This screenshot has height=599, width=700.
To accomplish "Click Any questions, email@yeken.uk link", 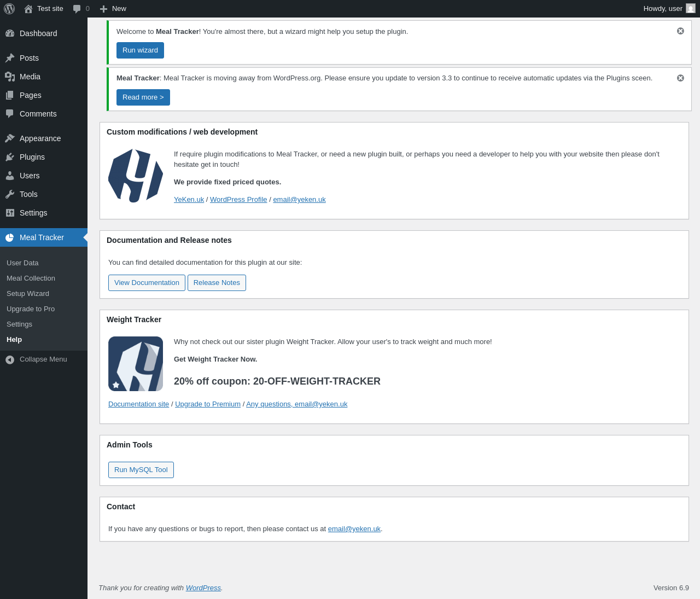I will tap(296, 404).
